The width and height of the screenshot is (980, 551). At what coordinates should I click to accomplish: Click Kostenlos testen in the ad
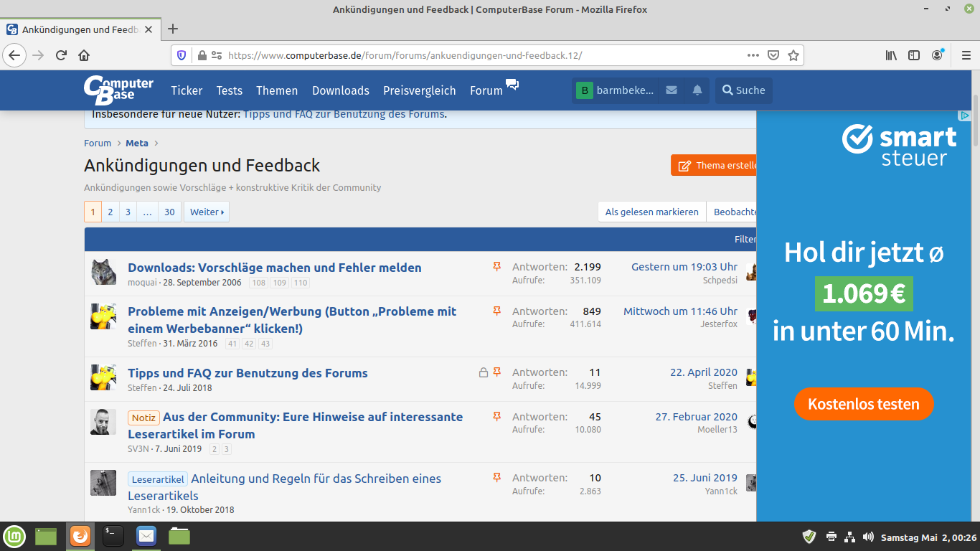(864, 404)
